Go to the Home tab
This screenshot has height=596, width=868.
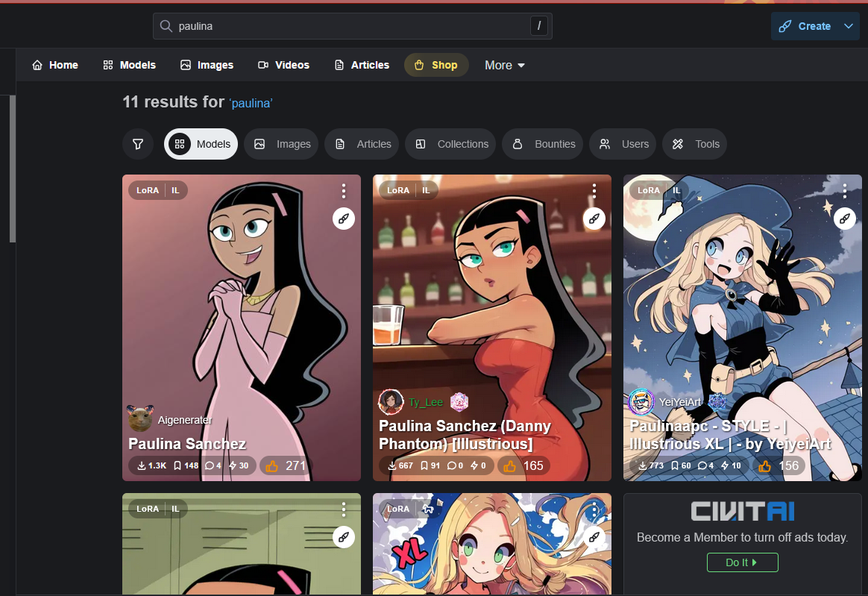tap(55, 66)
